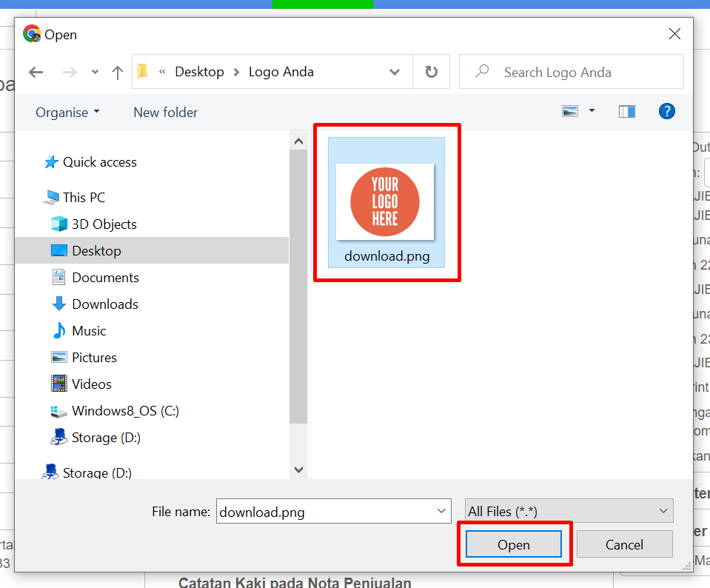Cancel the Open dialog
Image resolution: width=710 pixels, height=588 pixels.
pyautogui.click(x=624, y=544)
